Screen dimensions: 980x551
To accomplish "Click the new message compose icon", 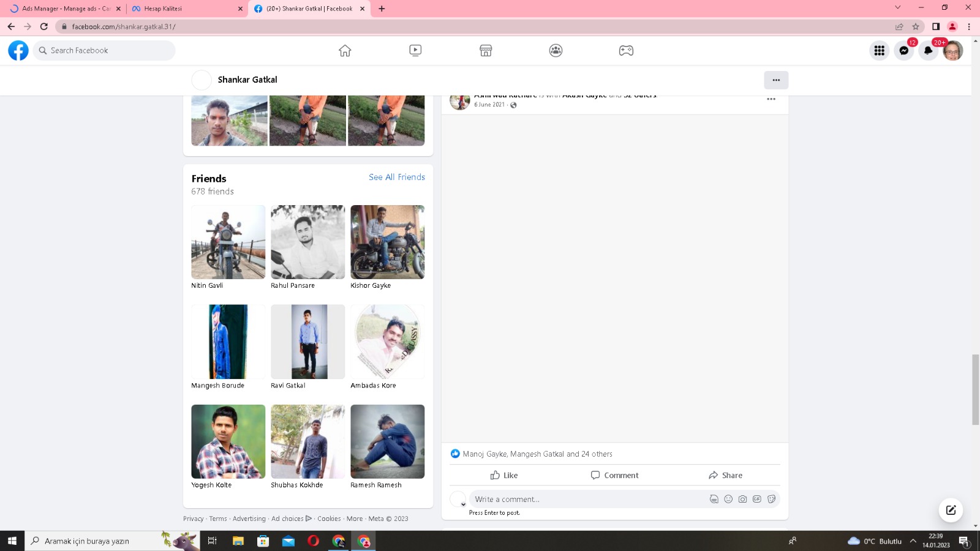I will point(951,510).
